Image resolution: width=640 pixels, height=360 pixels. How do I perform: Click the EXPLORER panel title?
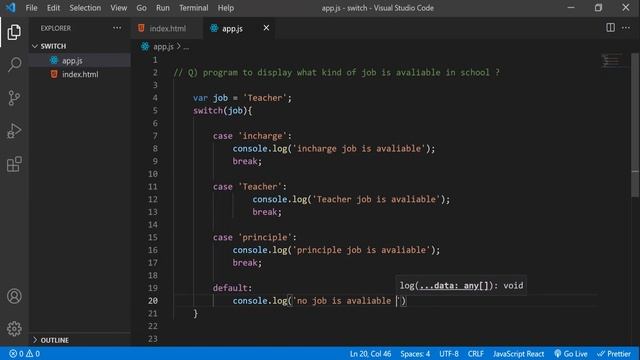[56, 28]
